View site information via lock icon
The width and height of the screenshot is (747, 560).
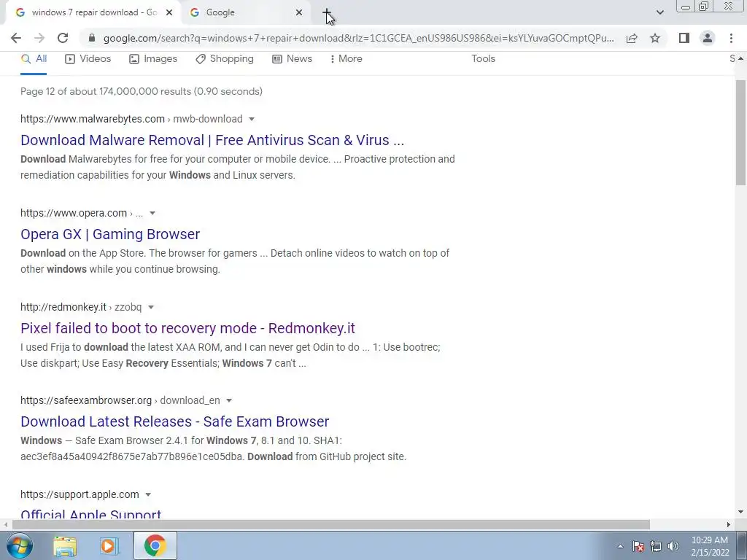coord(92,38)
